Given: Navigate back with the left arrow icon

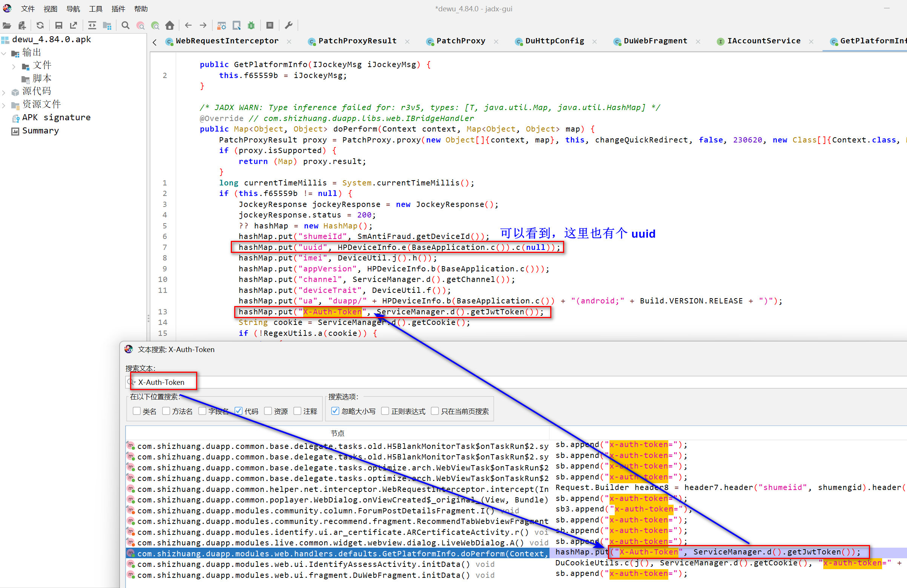Looking at the screenshot, I should [x=188, y=26].
